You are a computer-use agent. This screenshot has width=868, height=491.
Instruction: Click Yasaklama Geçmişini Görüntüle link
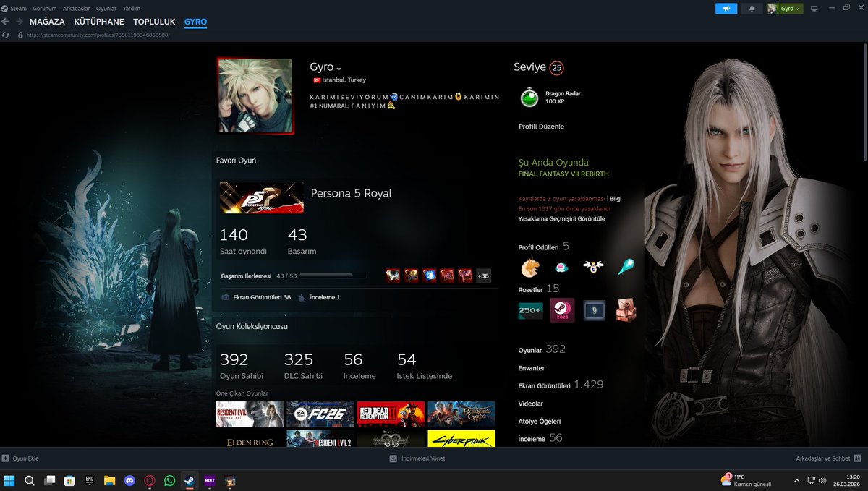click(561, 218)
